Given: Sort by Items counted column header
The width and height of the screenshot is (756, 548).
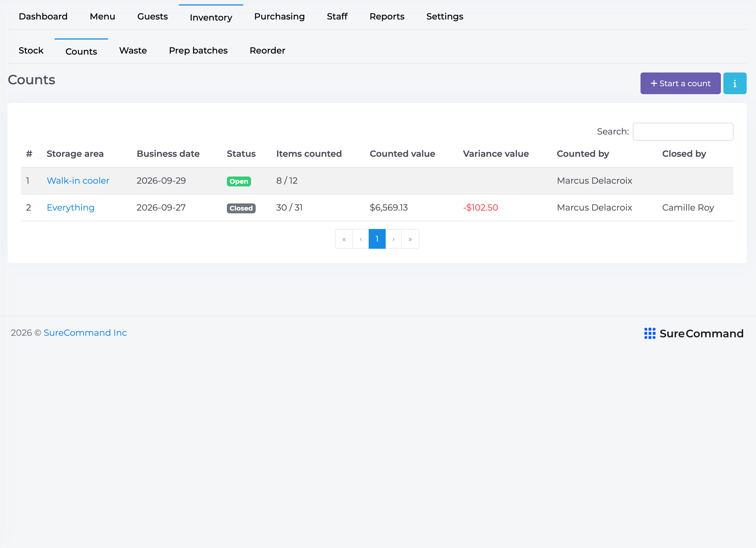Looking at the screenshot, I should click(309, 153).
